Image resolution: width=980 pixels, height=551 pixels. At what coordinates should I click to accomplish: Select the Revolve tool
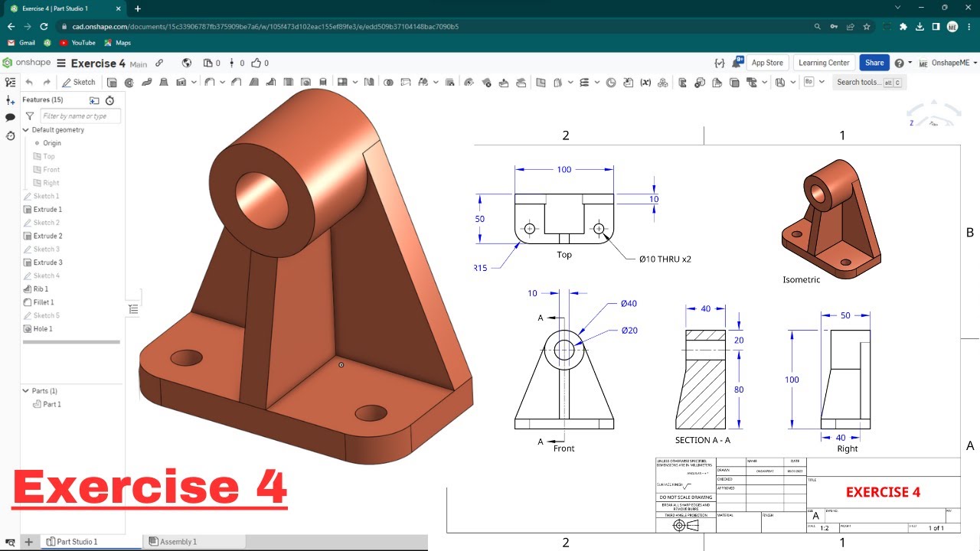click(x=129, y=82)
